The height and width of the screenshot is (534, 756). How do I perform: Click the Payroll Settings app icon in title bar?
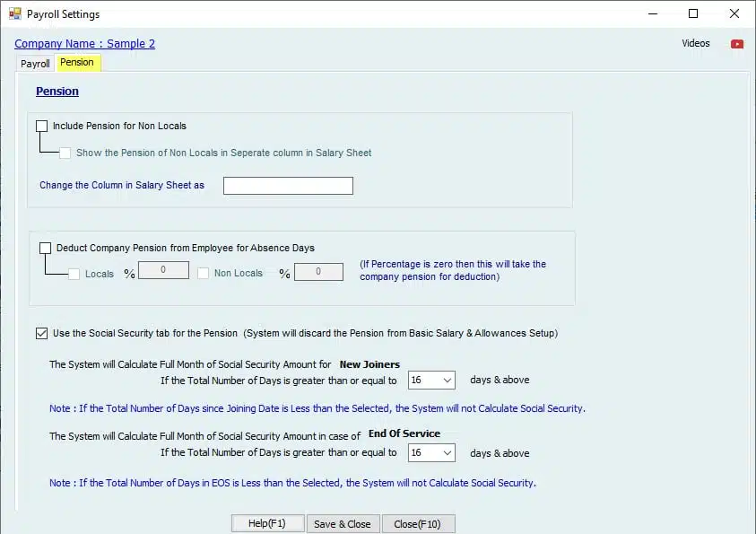click(x=15, y=14)
